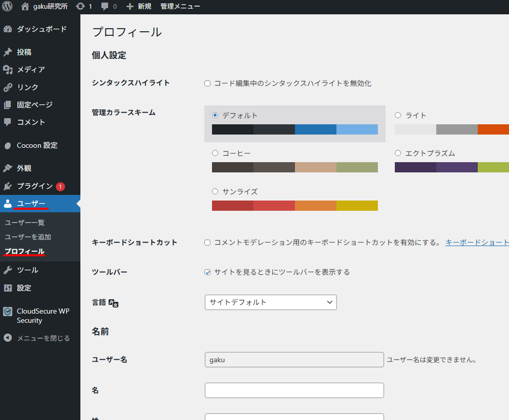Uncheck show toolbar when viewing site
Viewport: 509px width, 420px height.
[207, 272]
